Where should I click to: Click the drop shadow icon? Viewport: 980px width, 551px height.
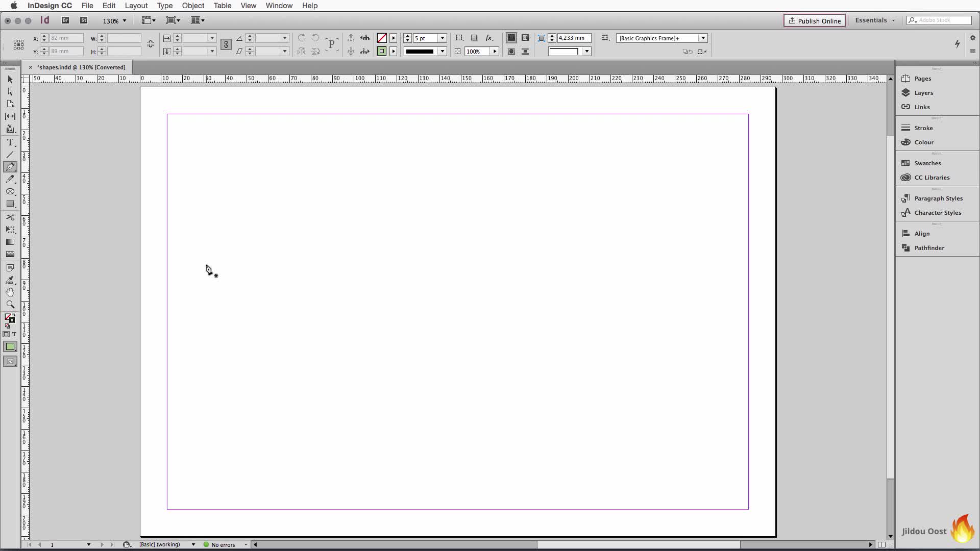point(474,38)
